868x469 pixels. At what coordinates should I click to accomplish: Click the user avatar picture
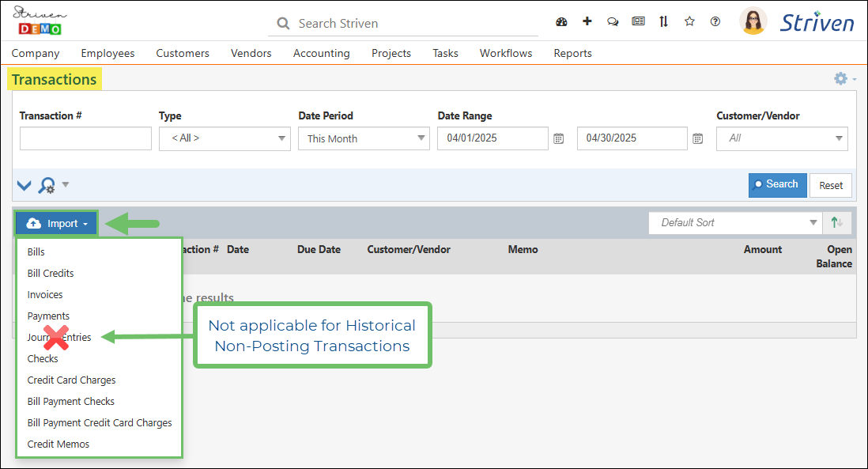point(753,21)
